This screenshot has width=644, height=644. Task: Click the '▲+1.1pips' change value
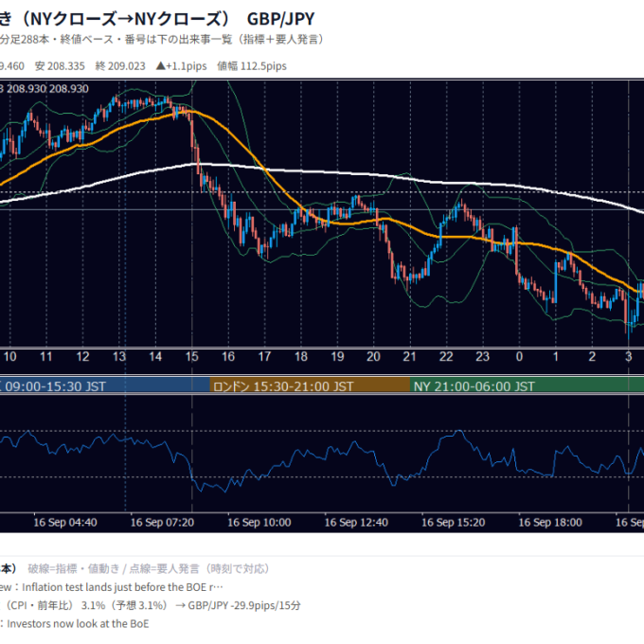coord(181,66)
